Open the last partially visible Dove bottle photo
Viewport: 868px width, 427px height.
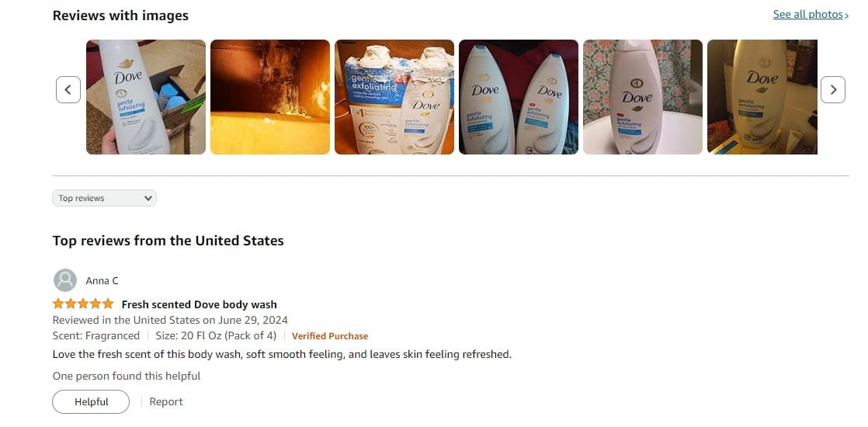(x=762, y=97)
